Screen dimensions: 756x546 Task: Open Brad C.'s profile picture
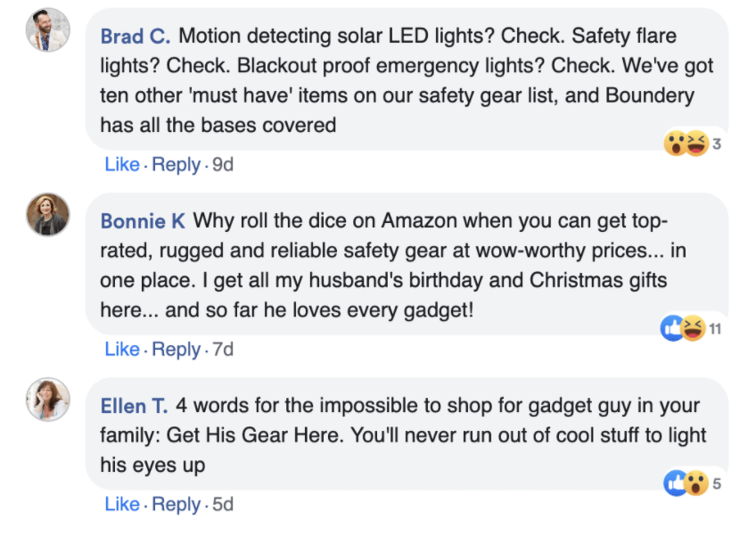pyautogui.click(x=47, y=29)
